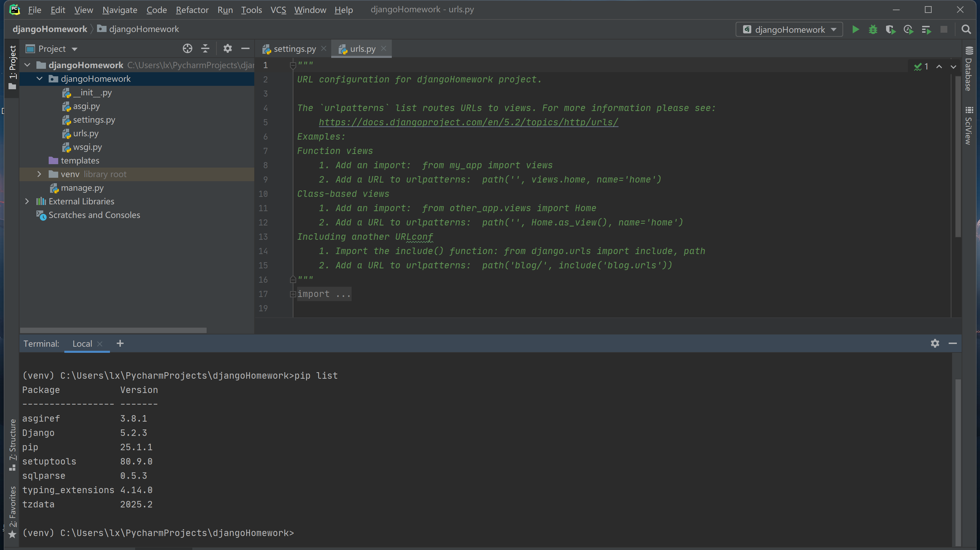Run with coverage shield icon
Screen dimensions: 980x550
pyautogui.click(x=890, y=30)
